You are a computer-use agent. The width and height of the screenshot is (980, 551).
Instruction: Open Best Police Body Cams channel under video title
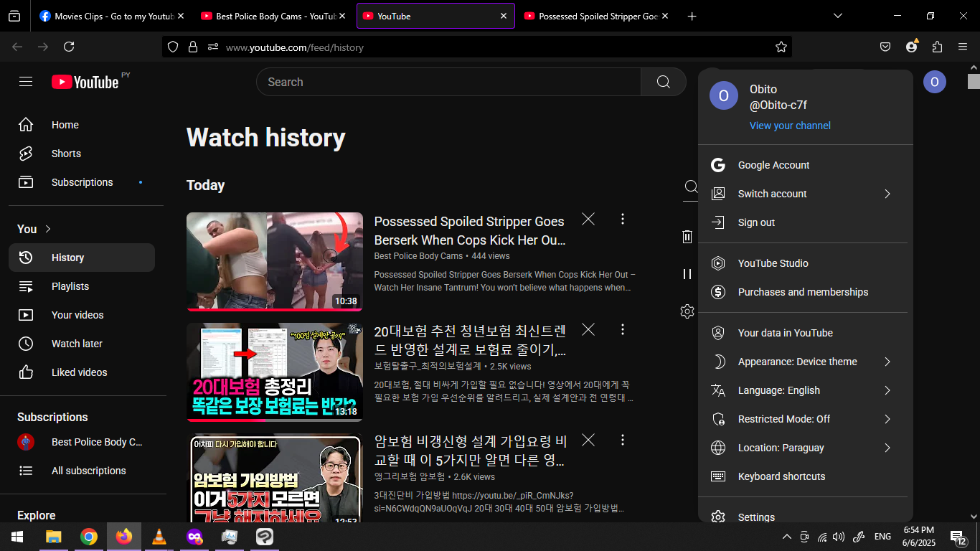tap(418, 256)
